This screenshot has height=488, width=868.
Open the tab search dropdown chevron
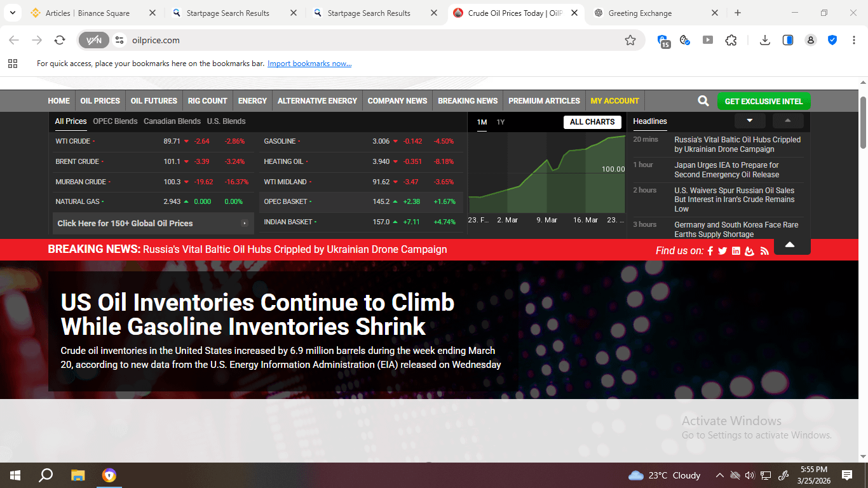pyautogui.click(x=11, y=13)
